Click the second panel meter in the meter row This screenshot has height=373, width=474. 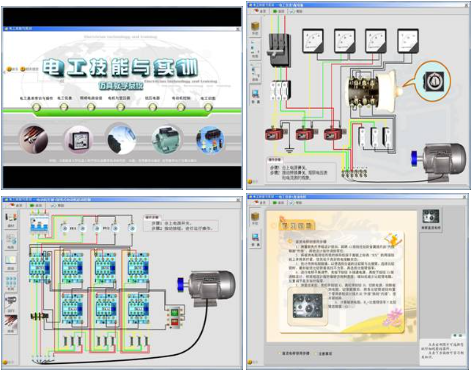(345, 41)
